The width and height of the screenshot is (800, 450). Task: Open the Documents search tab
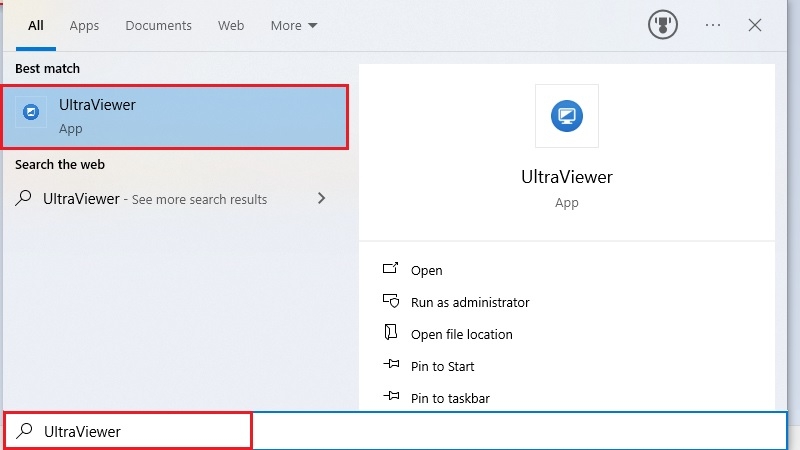tap(158, 26)
